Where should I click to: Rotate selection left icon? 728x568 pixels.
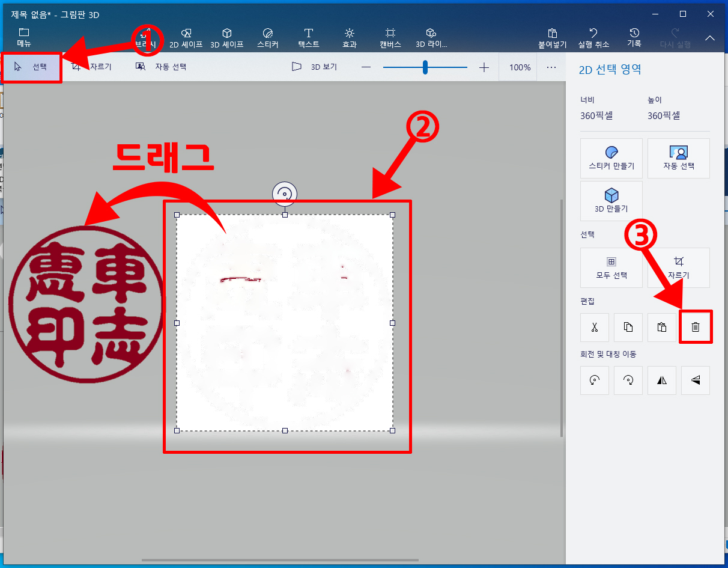click(595, 380)
